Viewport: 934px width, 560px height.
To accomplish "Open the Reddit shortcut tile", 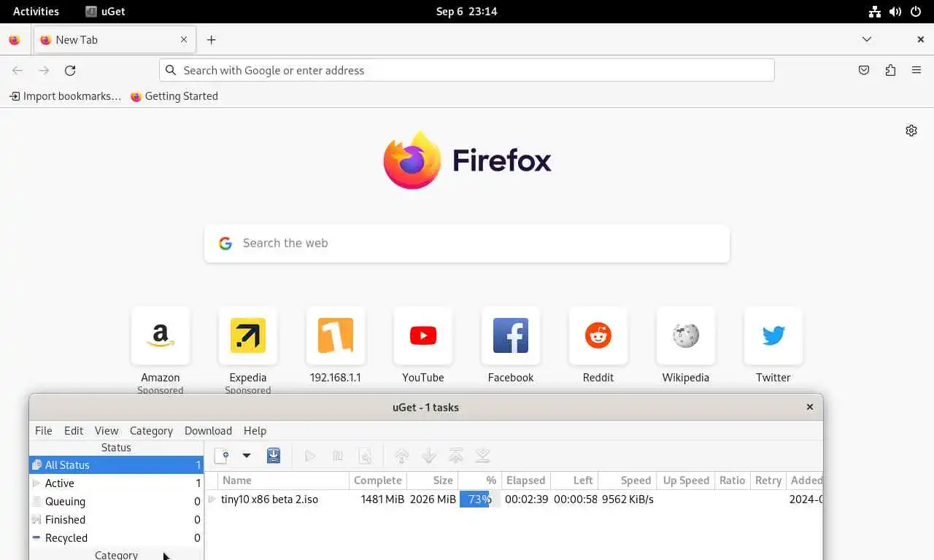I will 598,335.
